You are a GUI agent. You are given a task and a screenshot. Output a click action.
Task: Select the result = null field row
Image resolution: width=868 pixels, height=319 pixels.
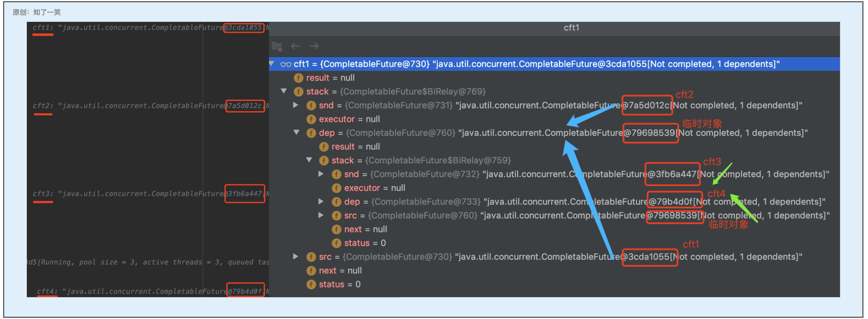330,78
